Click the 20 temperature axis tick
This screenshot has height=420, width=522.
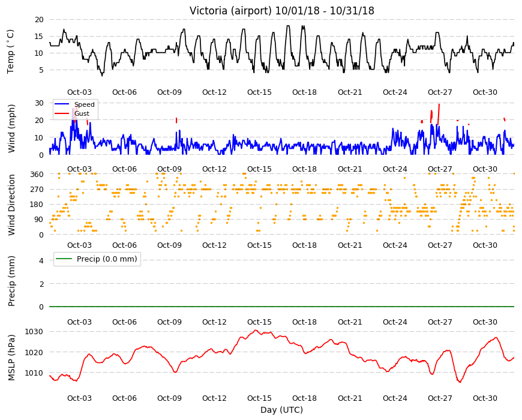click(x=39, y=20)
